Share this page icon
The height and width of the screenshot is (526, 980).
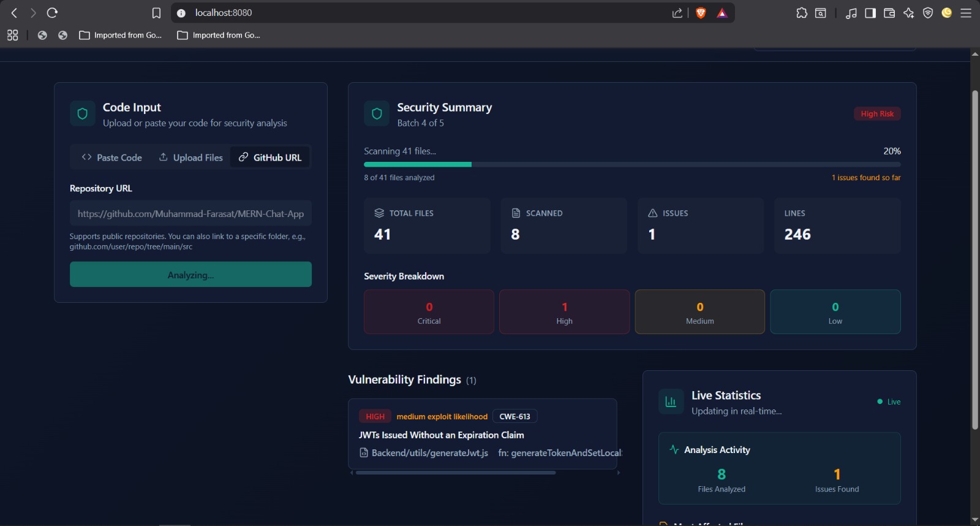tap(677, 13)
